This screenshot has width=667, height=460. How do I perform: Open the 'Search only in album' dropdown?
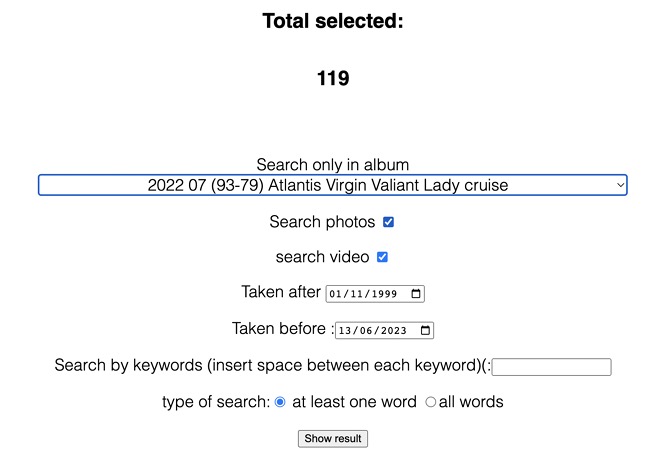[332, 185]
